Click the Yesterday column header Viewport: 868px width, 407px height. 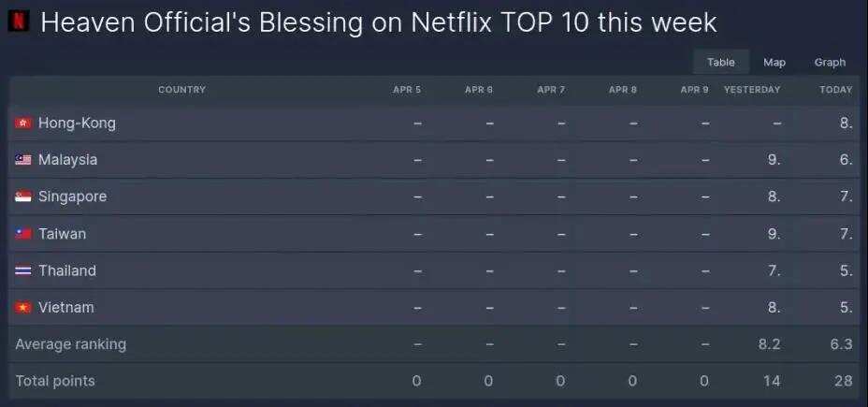point(752,90)
